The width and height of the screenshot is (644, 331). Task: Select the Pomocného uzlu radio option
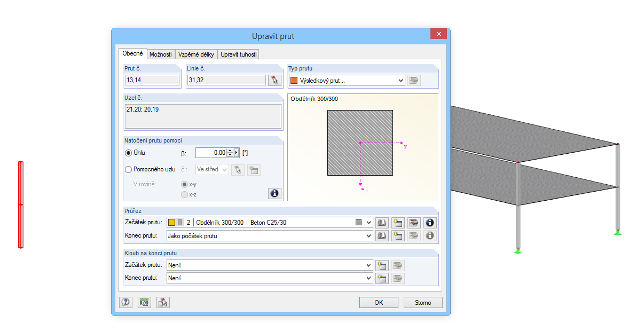coord(128,169)
